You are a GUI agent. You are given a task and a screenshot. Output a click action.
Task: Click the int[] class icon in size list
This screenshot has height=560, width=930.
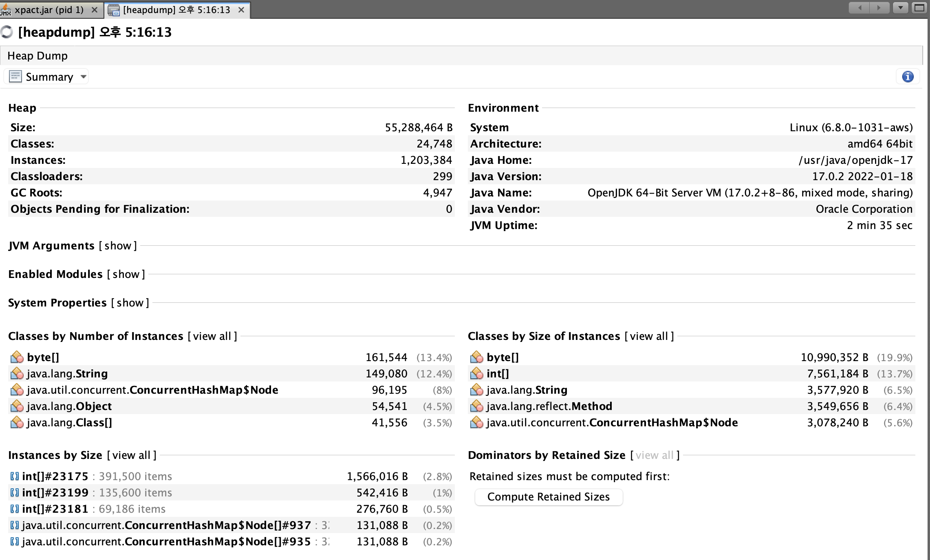point(476,374)
